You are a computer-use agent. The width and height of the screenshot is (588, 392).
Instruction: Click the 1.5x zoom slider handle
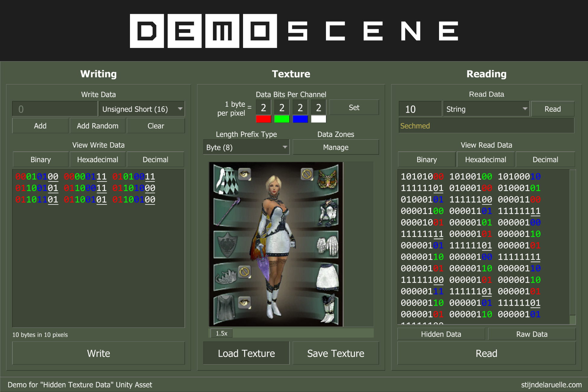[x=221, y=333]
